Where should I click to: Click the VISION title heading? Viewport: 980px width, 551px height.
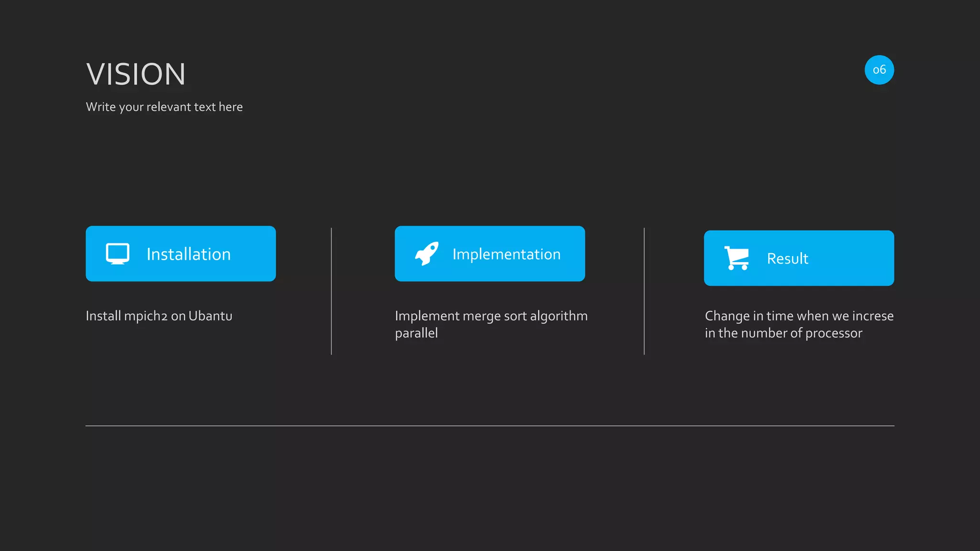[x=136, y=74]
